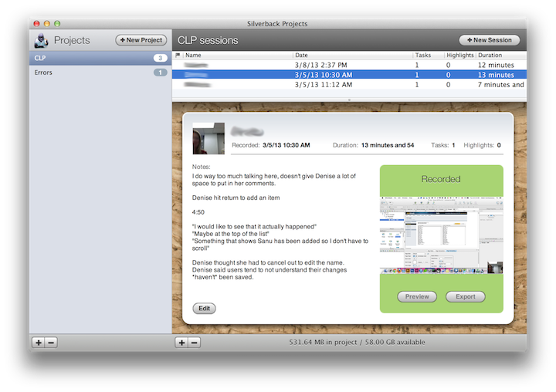This screenshot has height=392, width=556.
Task: Click the New Project button
Action: click(141, 40)
